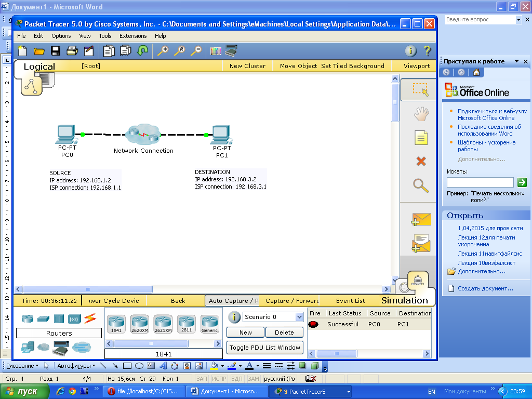Open a file with the folder icon

[x=39, y=51]
